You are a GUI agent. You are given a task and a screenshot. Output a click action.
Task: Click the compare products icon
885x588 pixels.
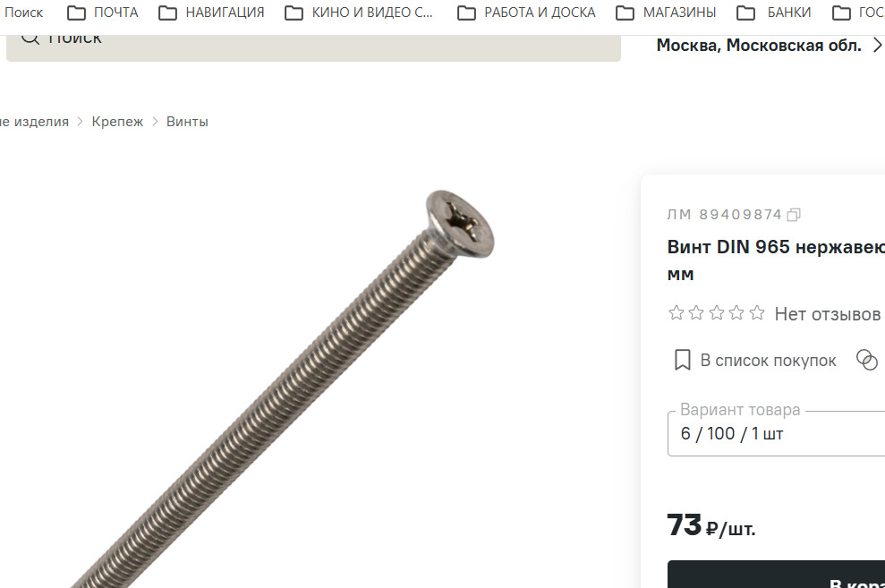tap(867, 360)
